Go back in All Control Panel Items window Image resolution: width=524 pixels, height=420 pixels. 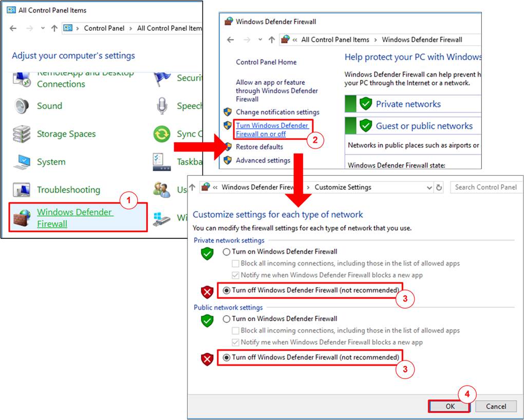click(13, 28)
